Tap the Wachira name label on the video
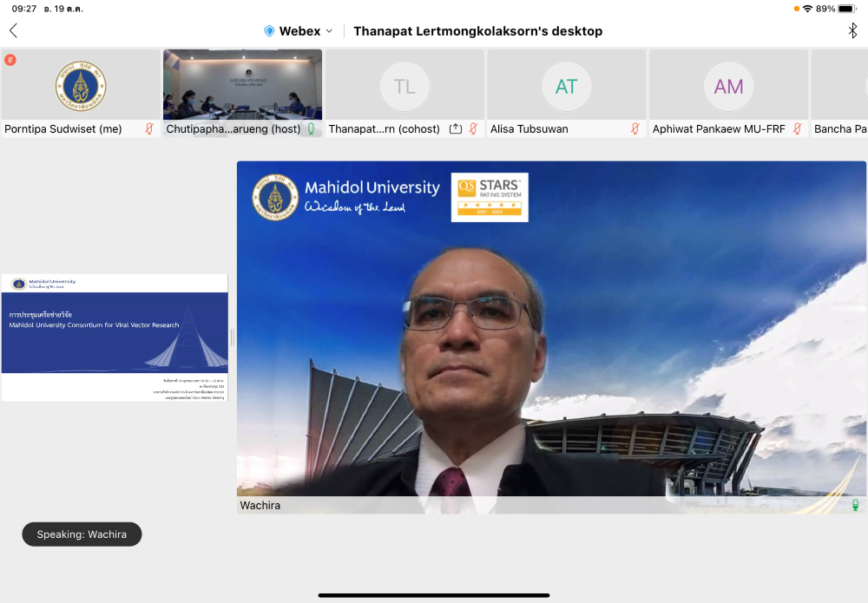The height and width of the screenshot is (603, 868). pyautogui.click(x=260, y=505)
